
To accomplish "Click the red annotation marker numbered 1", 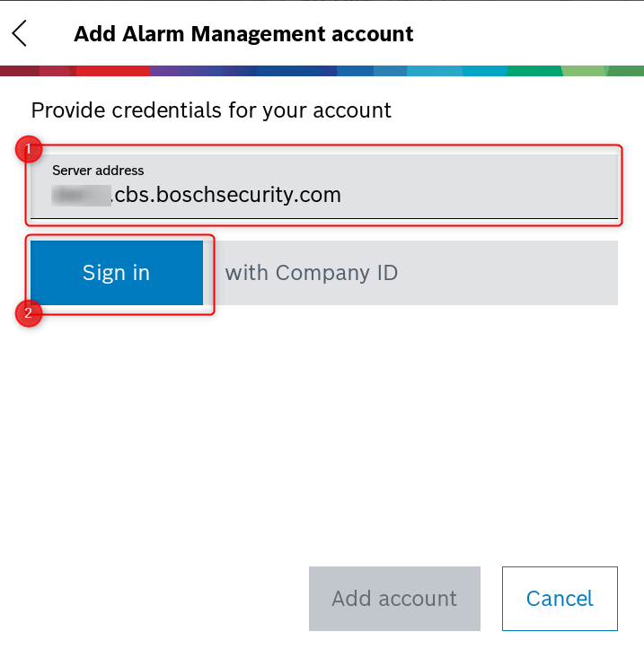I will pos(30,149).
